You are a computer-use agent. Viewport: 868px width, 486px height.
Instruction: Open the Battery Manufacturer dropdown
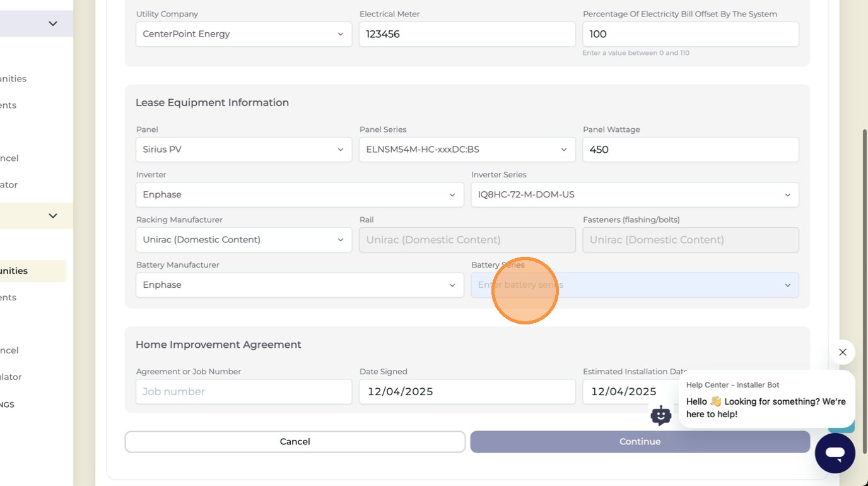tap(300, 285)
